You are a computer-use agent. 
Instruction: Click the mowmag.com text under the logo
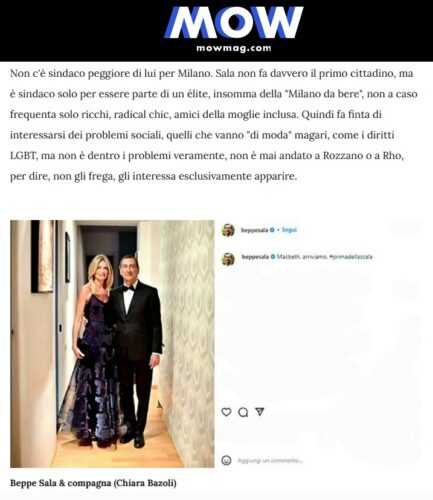tap(234, 48)
